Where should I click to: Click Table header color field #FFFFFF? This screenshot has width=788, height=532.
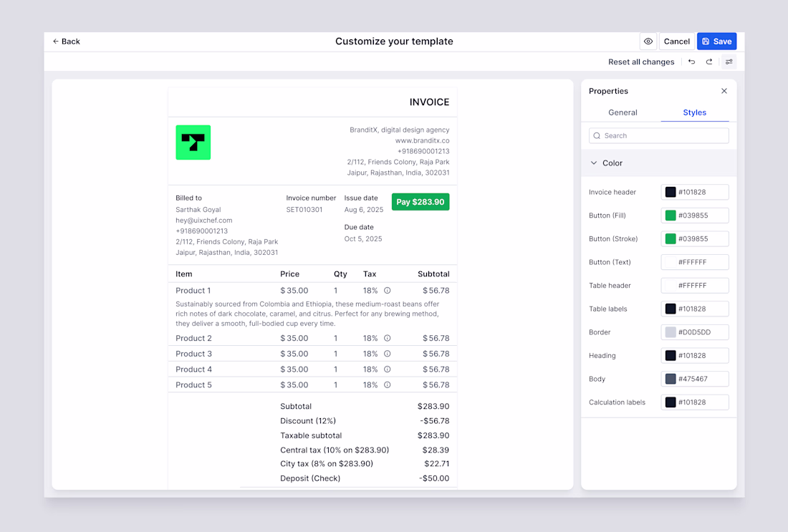pos(695,286)
